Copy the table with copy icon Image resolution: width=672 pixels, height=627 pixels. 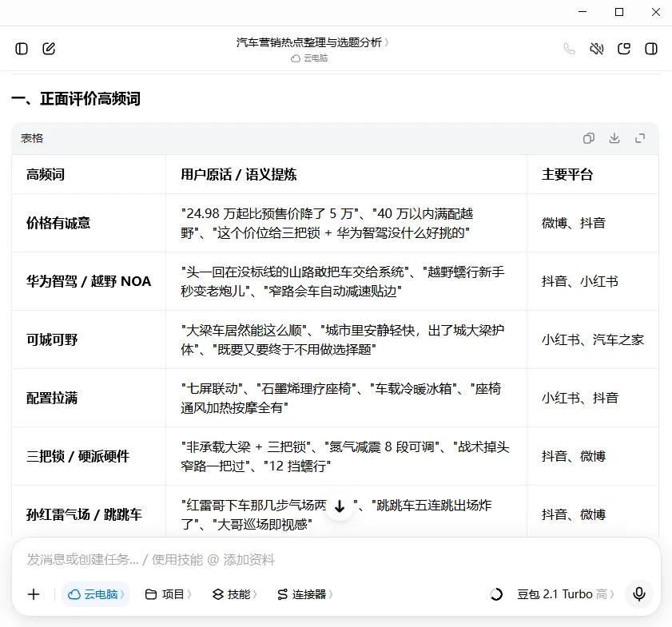[589, 138]
